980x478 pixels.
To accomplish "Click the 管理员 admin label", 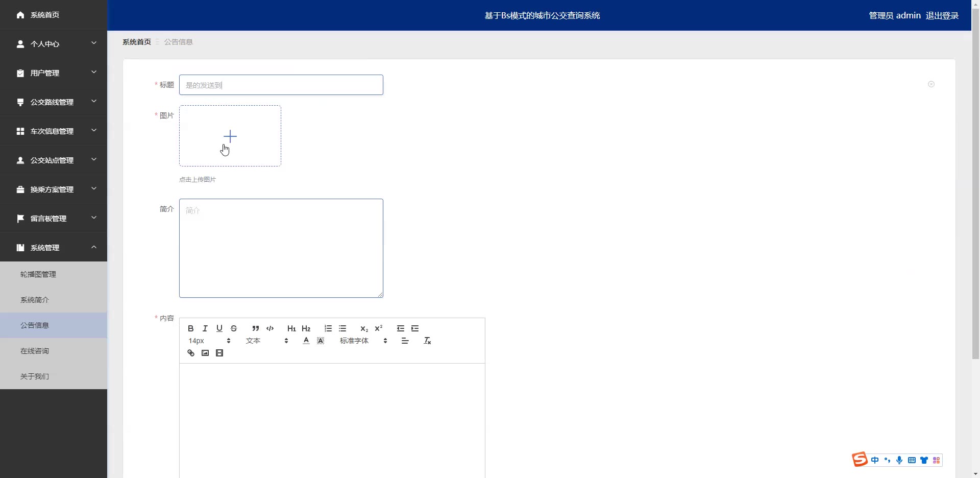I will 895,15.
